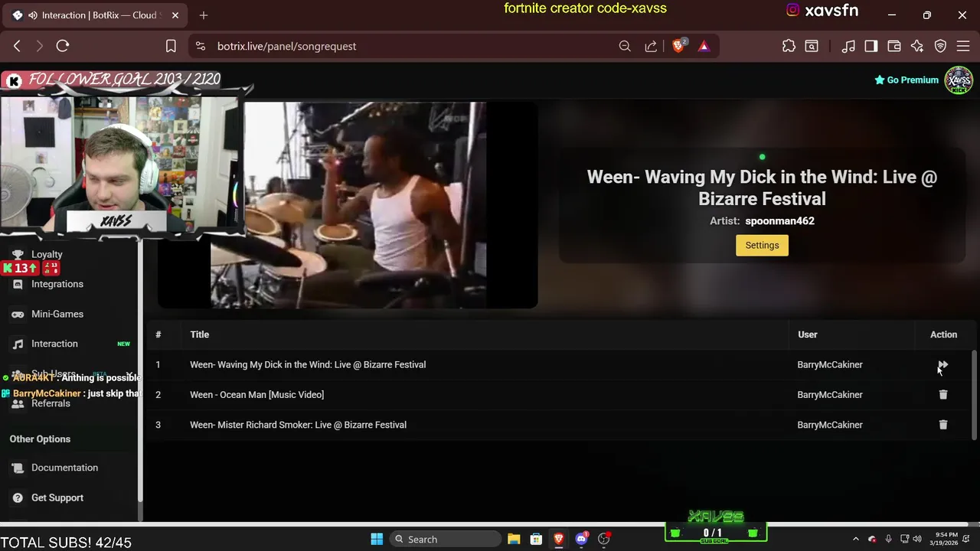Select row Mister Richard Smoker title
Viewport: 980px width, 551px height.
pos(298,425)
